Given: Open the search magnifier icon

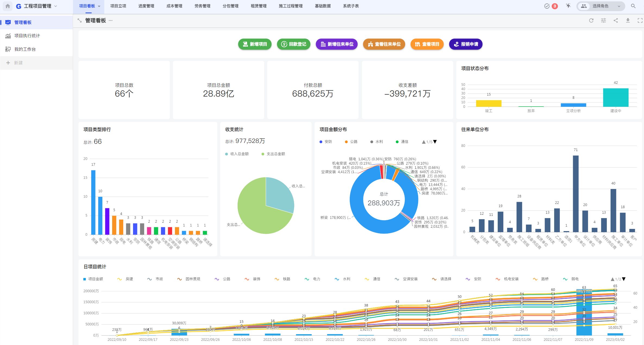Looking at the screenshot, I should (x=633, y=6).
